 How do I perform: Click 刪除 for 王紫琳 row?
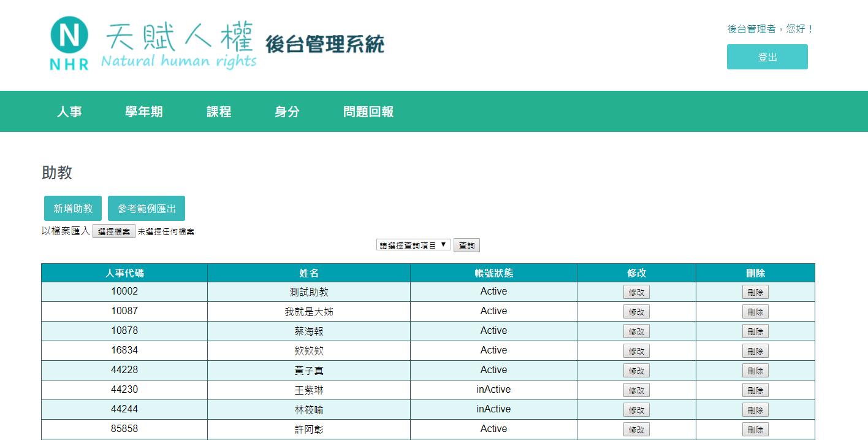click(x=755, y=390)
